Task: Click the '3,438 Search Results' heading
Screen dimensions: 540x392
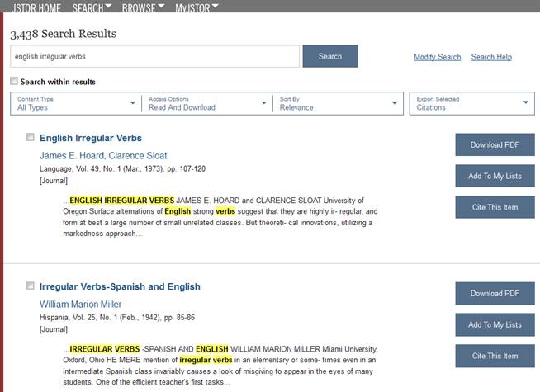Action: coord(64,34)
